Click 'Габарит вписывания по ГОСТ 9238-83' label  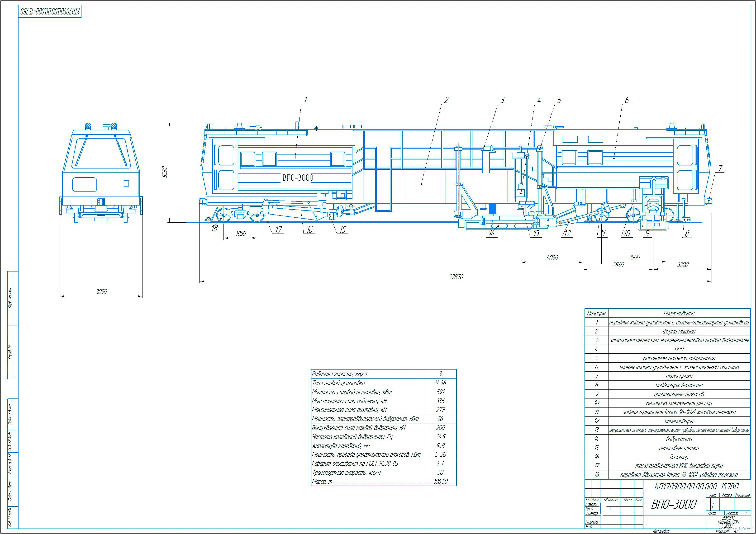point(355,464)
